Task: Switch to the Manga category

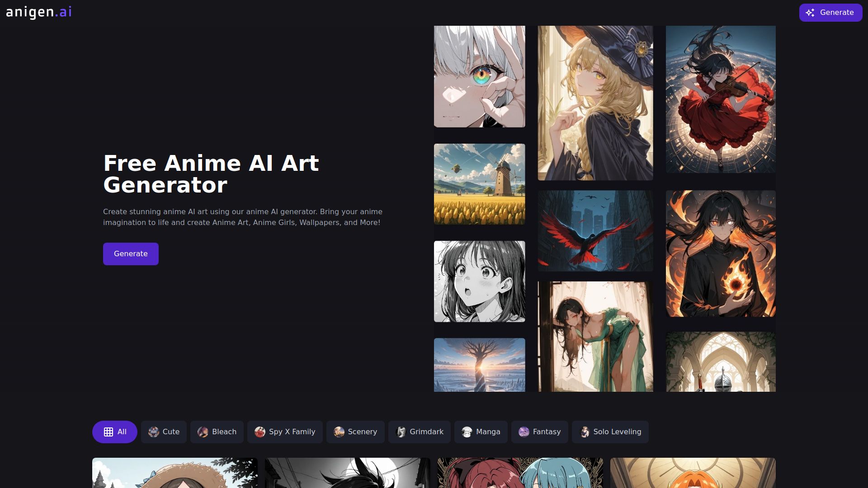Action: [x=481, y=432]
